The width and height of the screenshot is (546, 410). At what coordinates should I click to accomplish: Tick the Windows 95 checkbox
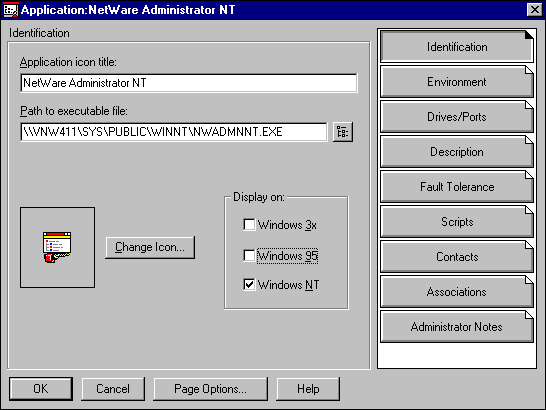249,256
